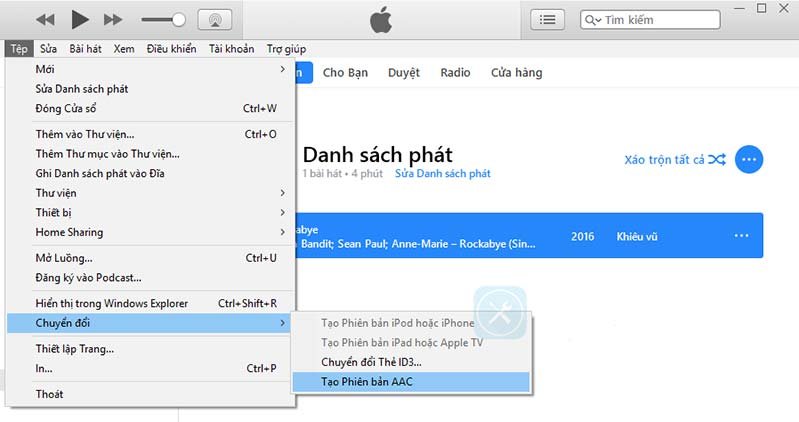Switch to the Duyệt tab
Image resolution: width=799 pixels, height=422 pixels.
click(404, 73)
